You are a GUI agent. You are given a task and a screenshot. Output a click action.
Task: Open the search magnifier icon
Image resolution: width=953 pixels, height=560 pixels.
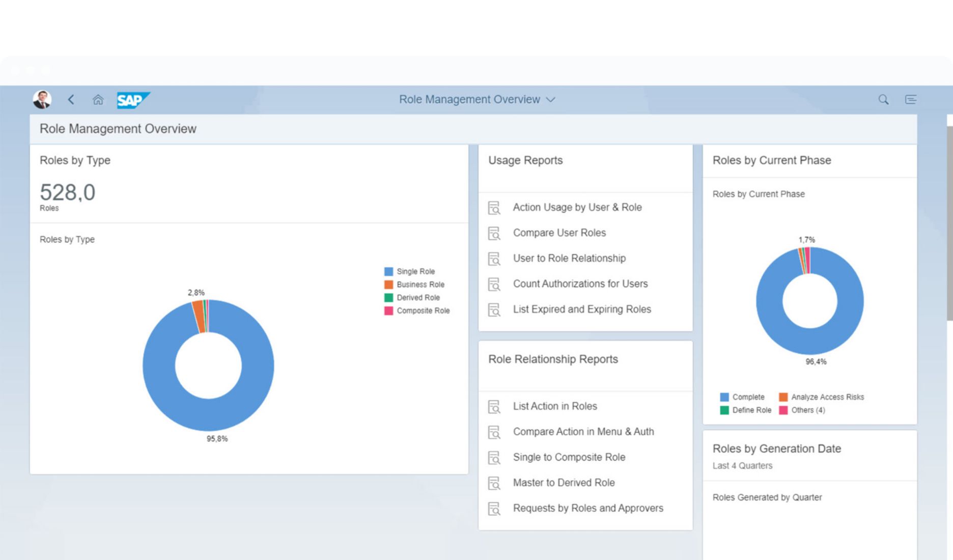point(883,99)
